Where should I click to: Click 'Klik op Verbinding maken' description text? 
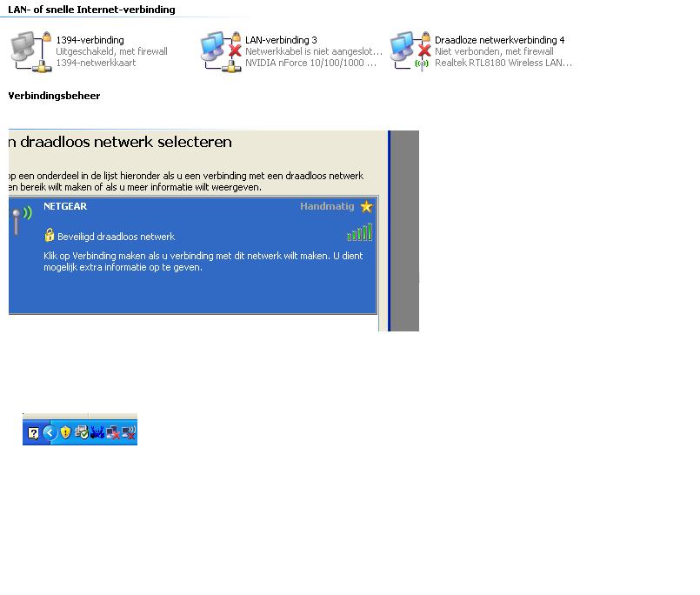coord(203,262)
